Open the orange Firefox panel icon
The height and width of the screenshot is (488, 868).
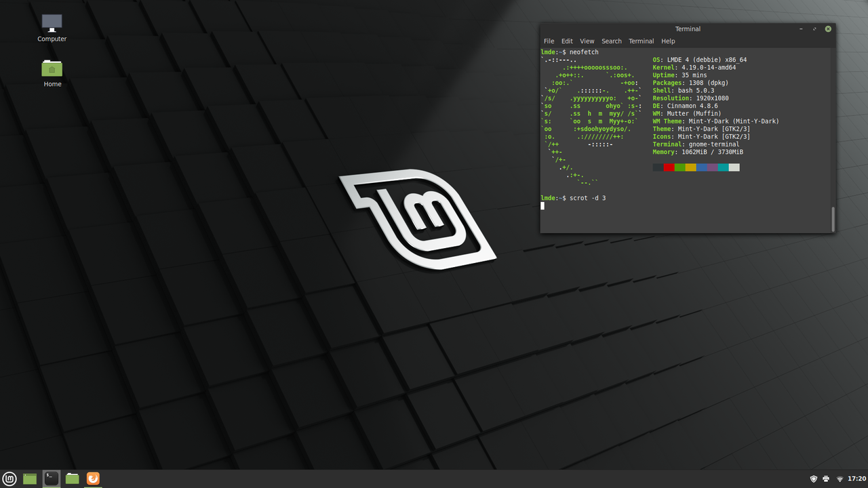click(93, 479)
